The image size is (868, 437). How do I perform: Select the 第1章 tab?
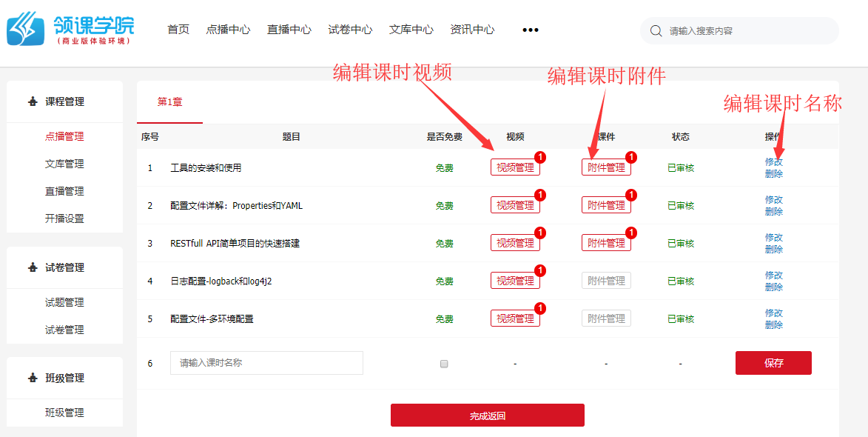pyautogui.click(x=170, y=102)
